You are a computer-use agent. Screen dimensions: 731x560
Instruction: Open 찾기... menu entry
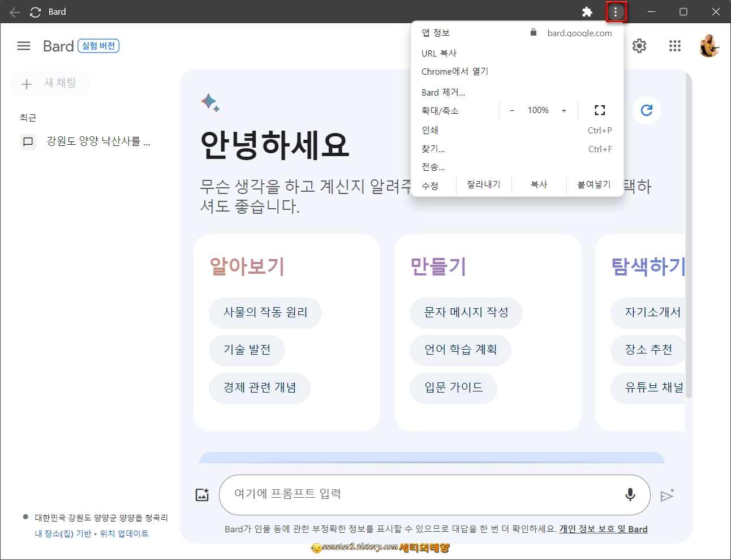click(517, 149)
